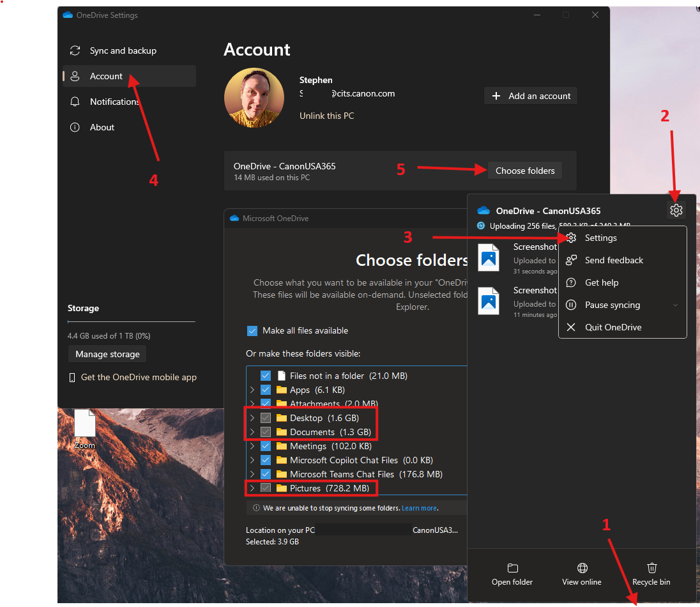This screenshot has width=700, height=607.
Task: Click the storage usage progress bar
Action: tap(131, 321)
